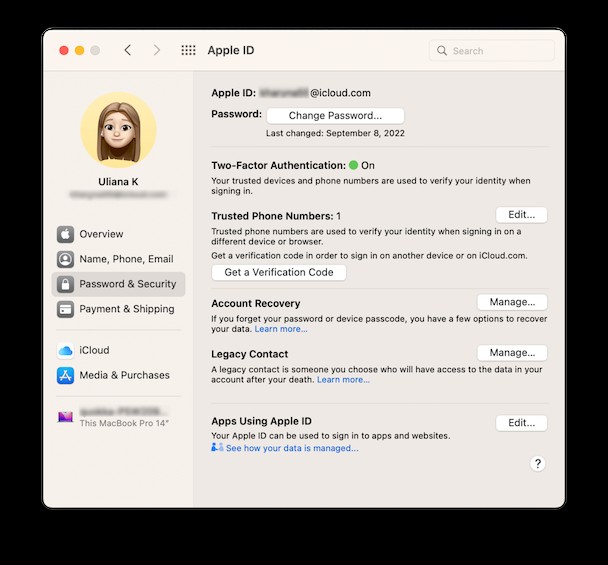
Task: Click the Trusted Phone Numbers: 1 label
Action: pyautogui.click(x=276, y=216)
